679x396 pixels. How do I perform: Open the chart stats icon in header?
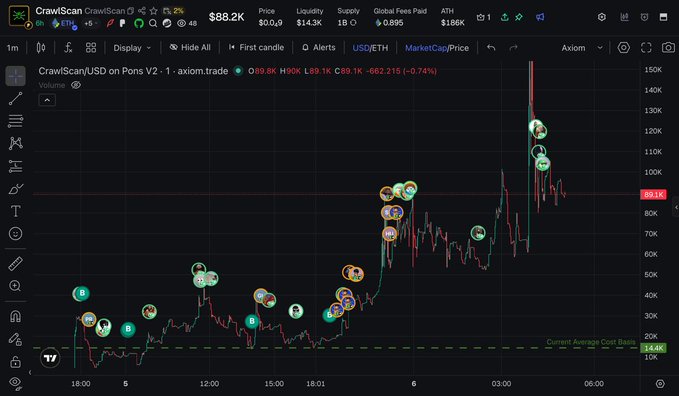624,17
